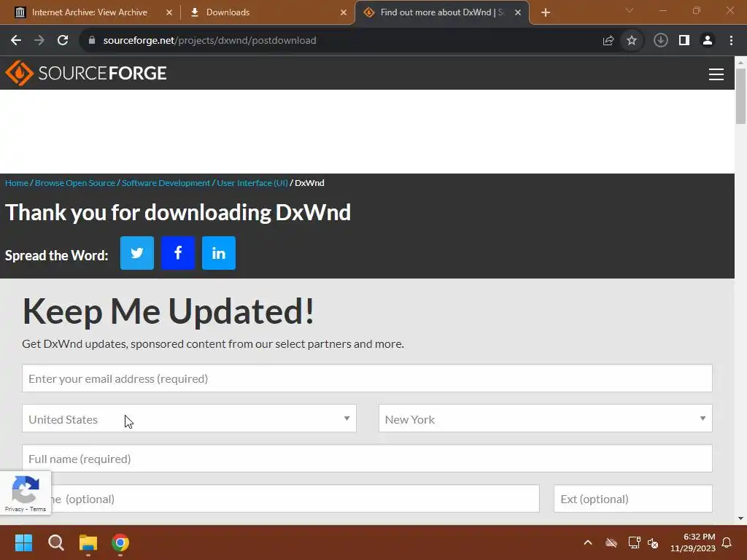Close the Downloads tab
Screen dimensions: 747x560
pos(344,12)
